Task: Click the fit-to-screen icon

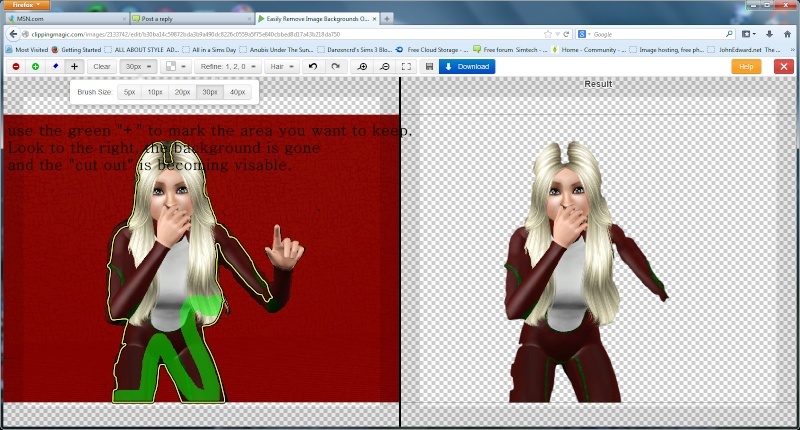Action: (406, 66)
